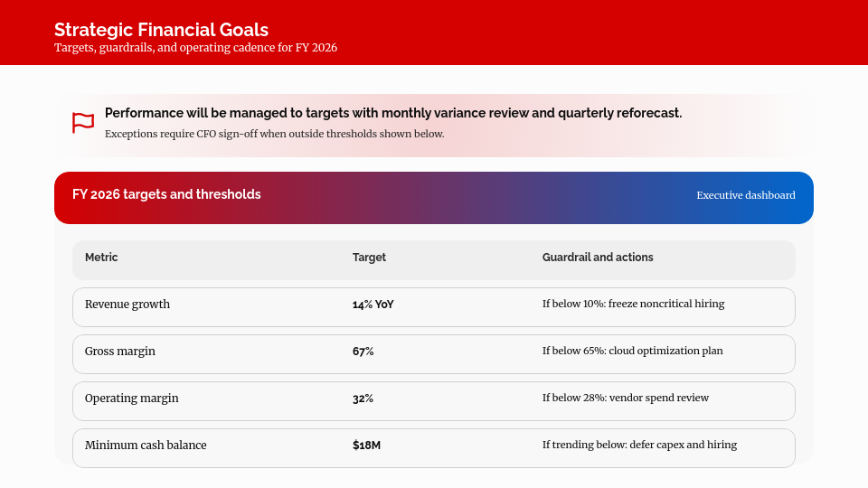Select the Minimum cash balance metric cell

pos(146,446)
